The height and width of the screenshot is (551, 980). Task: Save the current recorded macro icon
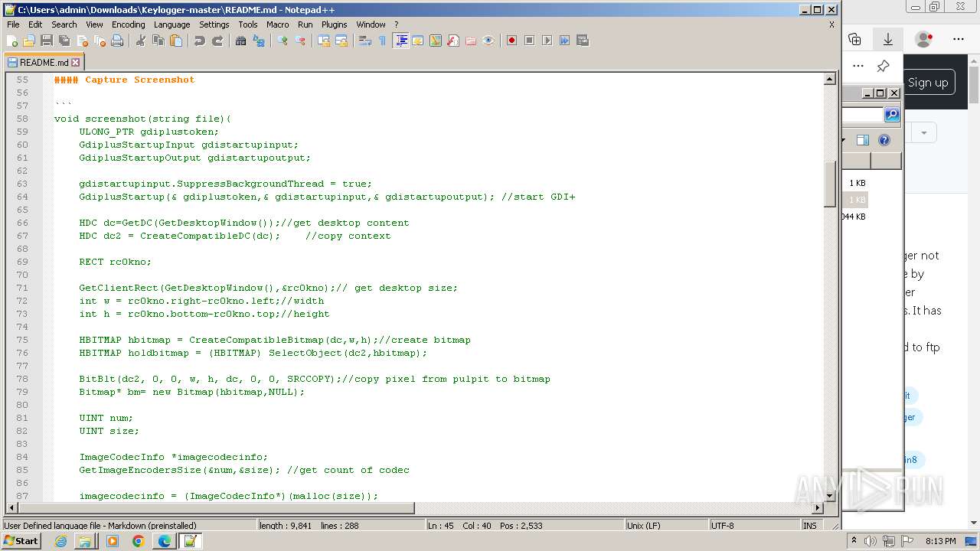[583, 41]
